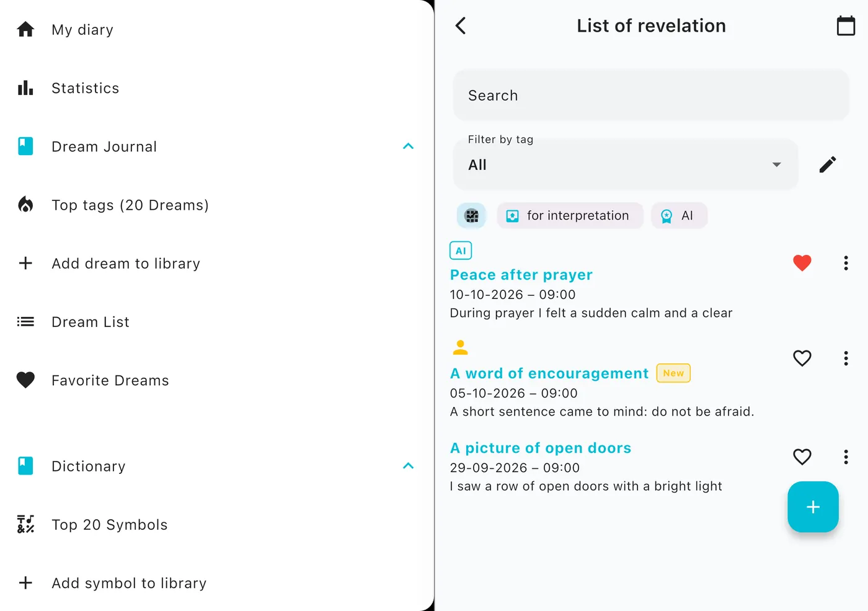This screenshot has height=611, width=868.
Task: Open A word of encouragement title
Action: [549, 373]
